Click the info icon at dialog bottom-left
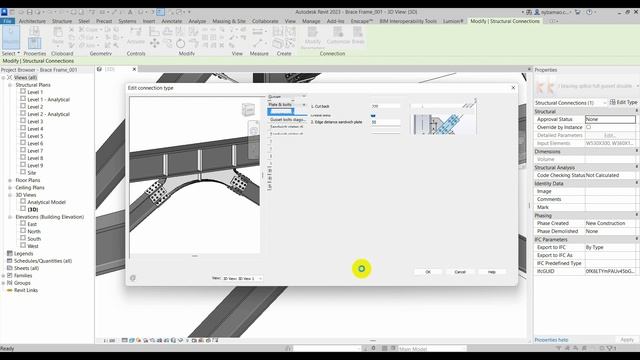The width and height of the screenshot is (640, 360). coord(133,278)
